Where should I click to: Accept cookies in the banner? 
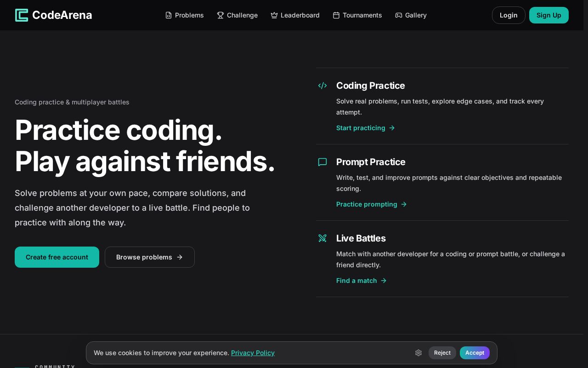pos(475,353)
